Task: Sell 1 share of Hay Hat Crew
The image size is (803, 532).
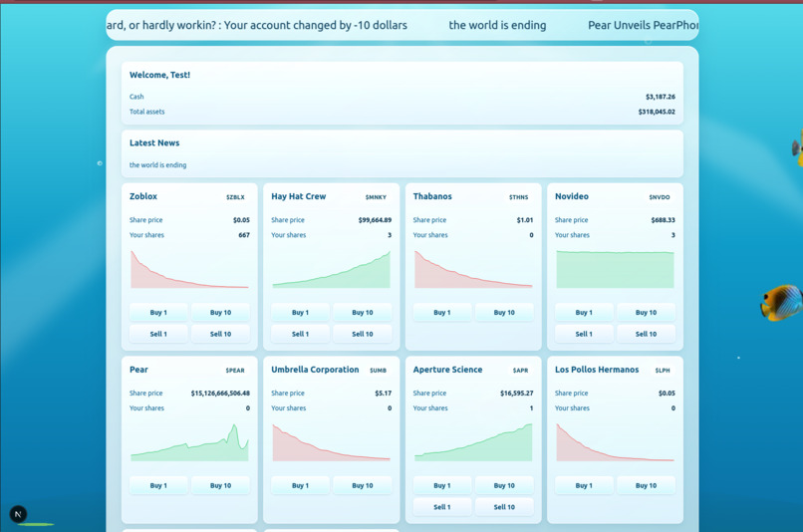Action: point(300,334)
